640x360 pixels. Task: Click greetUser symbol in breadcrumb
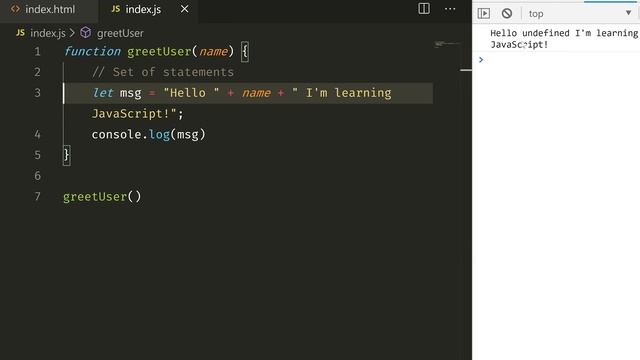pos(120,33)
